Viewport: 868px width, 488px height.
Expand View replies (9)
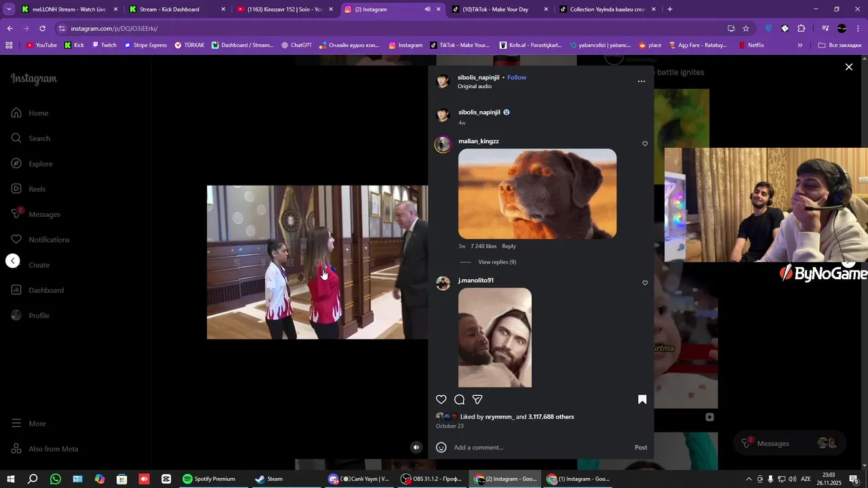coord(497,262)
